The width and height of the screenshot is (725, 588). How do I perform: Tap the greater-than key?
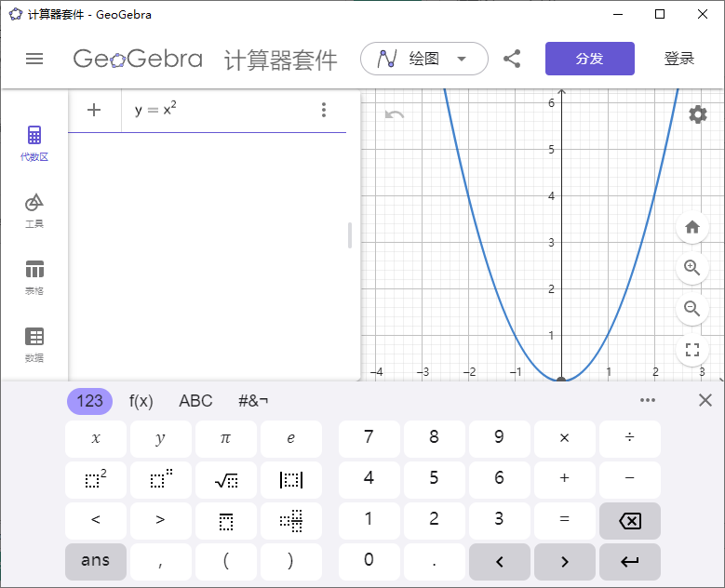point(161,520)
